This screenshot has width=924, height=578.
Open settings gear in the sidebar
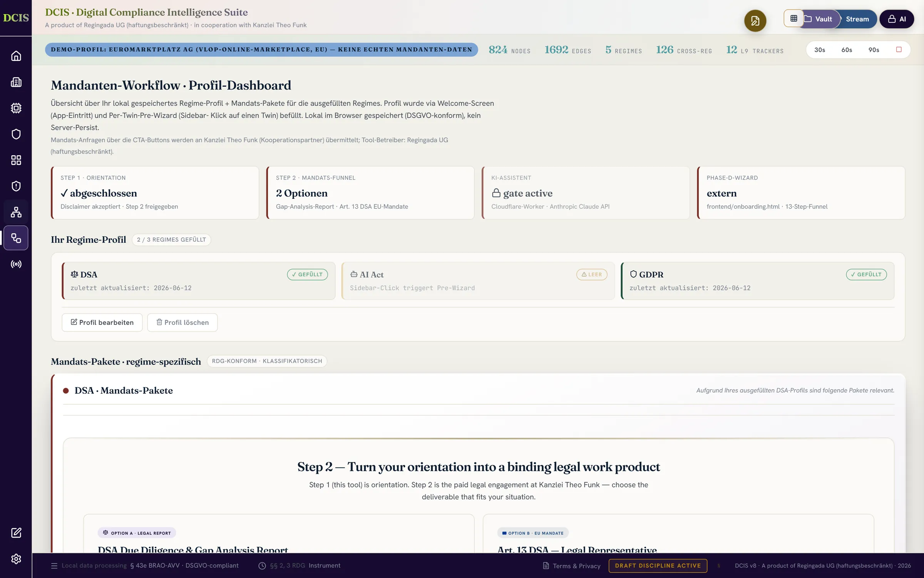pos(16,559)
